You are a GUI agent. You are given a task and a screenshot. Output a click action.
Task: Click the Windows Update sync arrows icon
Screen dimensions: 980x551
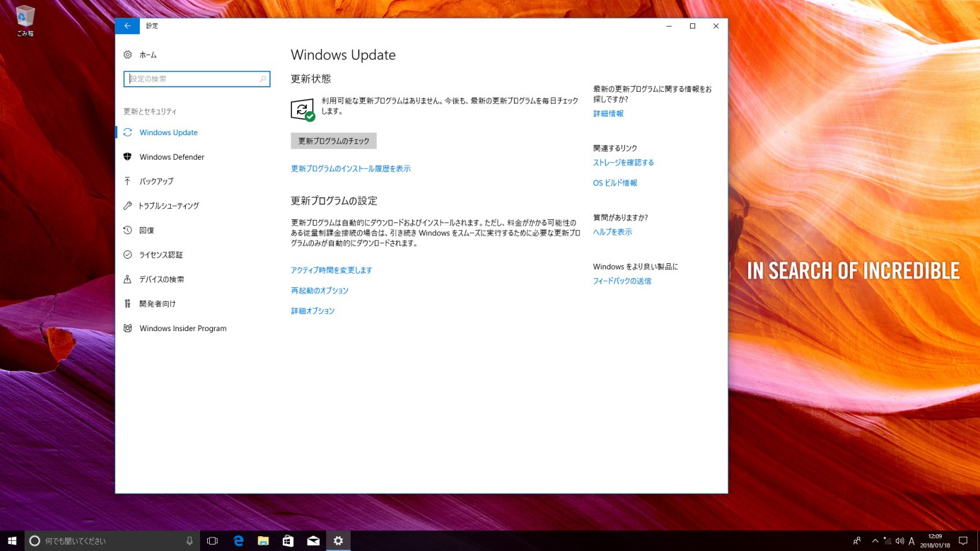click(x=128, y=133)
